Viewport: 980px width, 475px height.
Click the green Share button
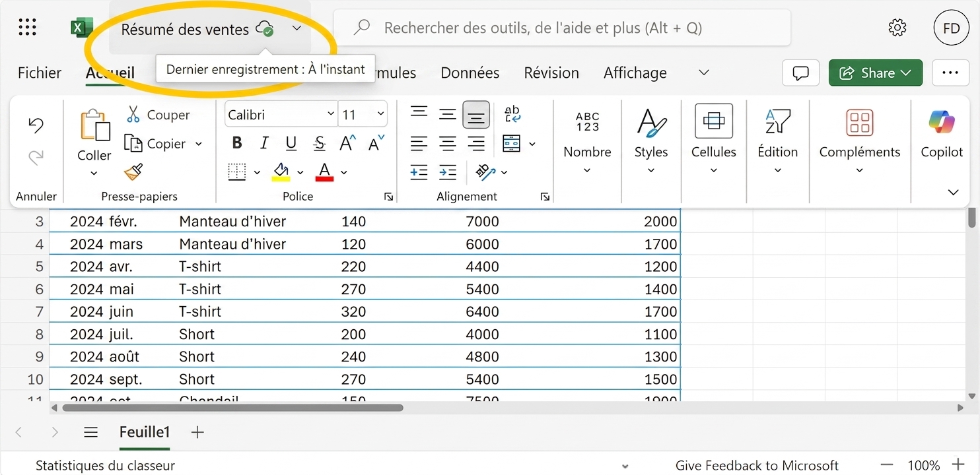[x=876, y=73]
